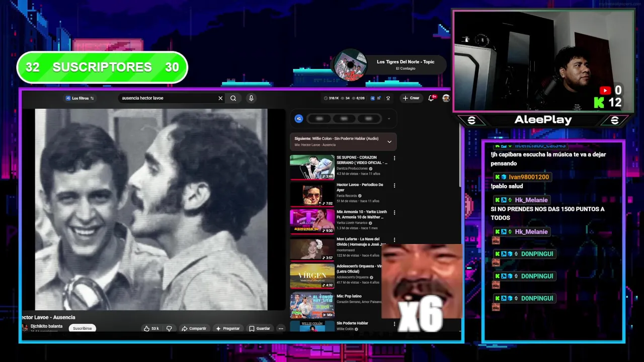Click the trophy icon in the header
The image size is (644, 362).
388,98
